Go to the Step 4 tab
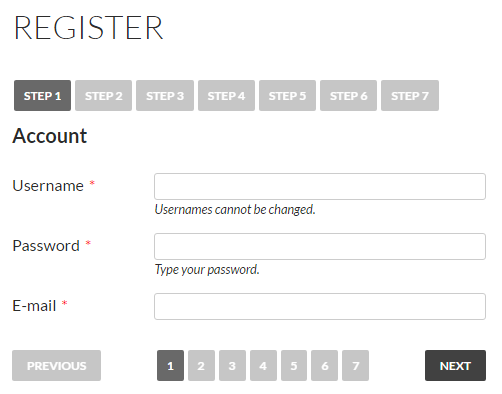This screenshot has width=502, height=394. pyautogui.click(x=226, y=96)
